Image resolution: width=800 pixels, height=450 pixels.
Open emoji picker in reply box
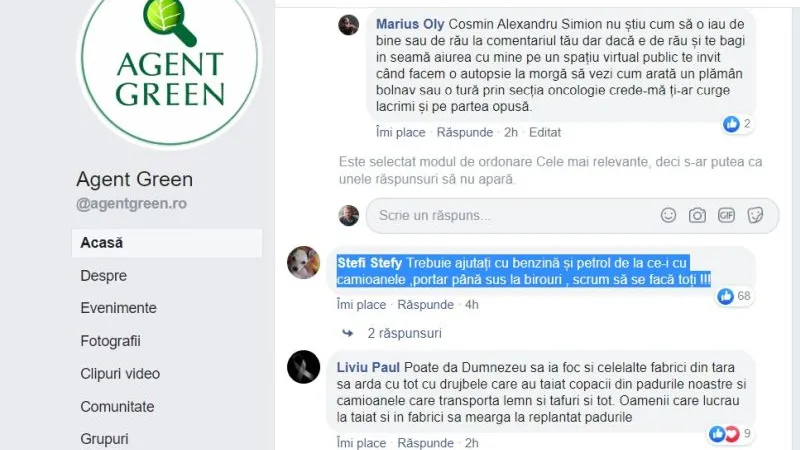[668, 215]
